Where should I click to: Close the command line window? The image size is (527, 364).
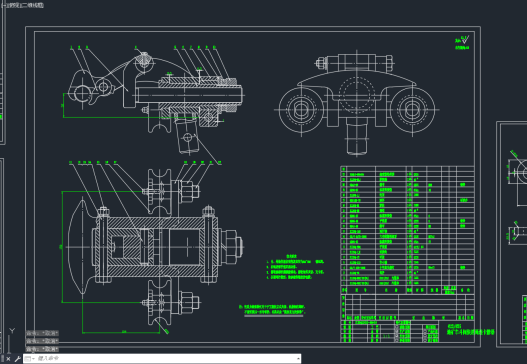[8, 359]
